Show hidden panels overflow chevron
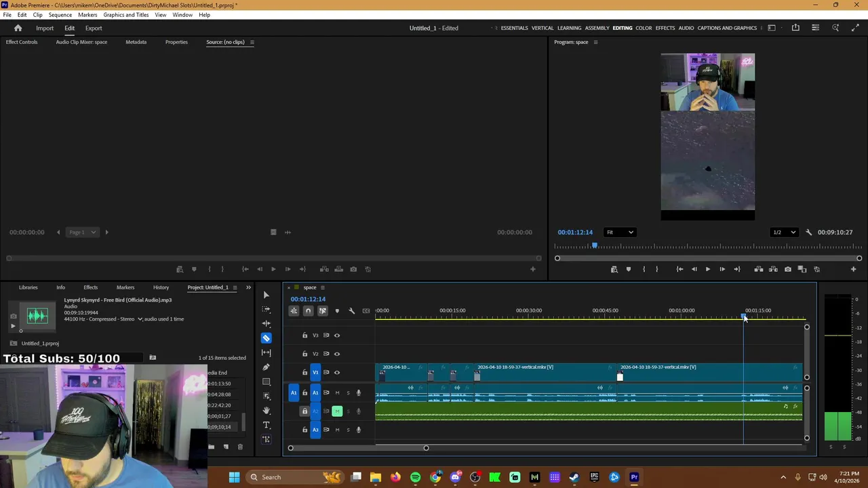Image resolution: width=868 pixels, height=488 pixels. click(248, 287)
